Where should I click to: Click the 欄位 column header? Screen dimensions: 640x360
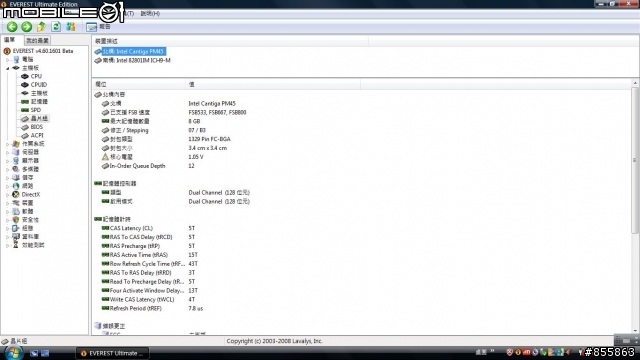click(x=139, y=84)
